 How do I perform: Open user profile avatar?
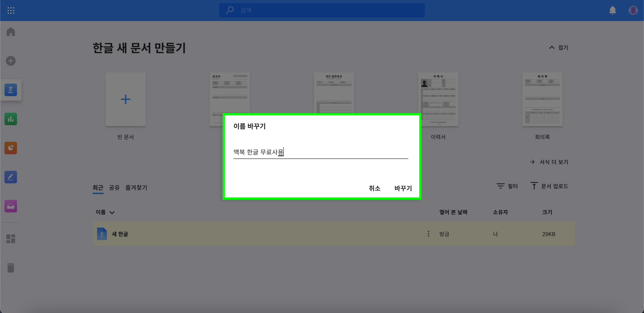tap(633, 10)
